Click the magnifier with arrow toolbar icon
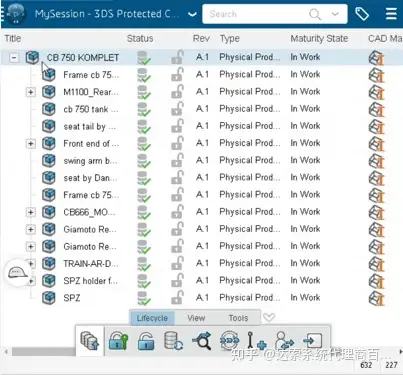The height and width of the screenshot is (375, 403). tap(202, 341)
